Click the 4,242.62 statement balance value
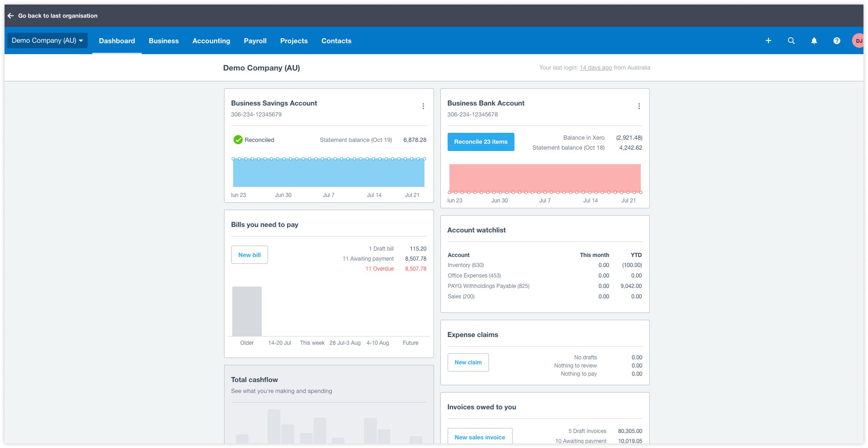The width and height of the screenshot is (868, 448). point(631,148)
